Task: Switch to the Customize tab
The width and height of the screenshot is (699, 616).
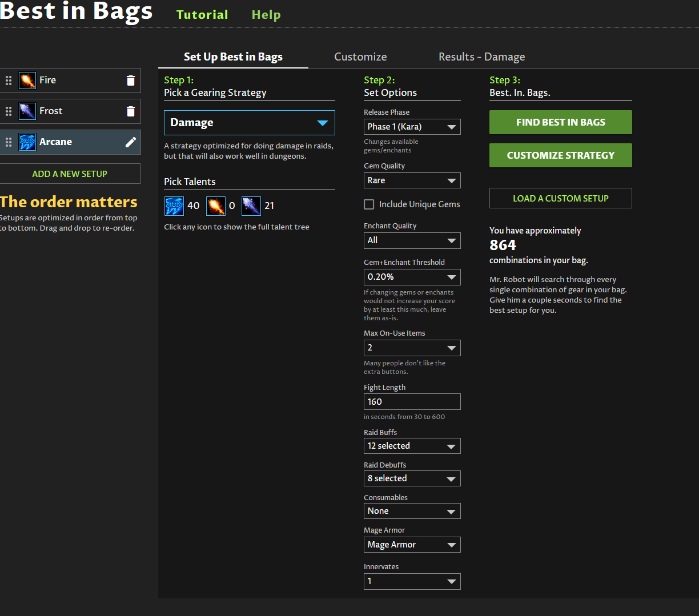Action: pyautogui.click(x=360, y=57)
